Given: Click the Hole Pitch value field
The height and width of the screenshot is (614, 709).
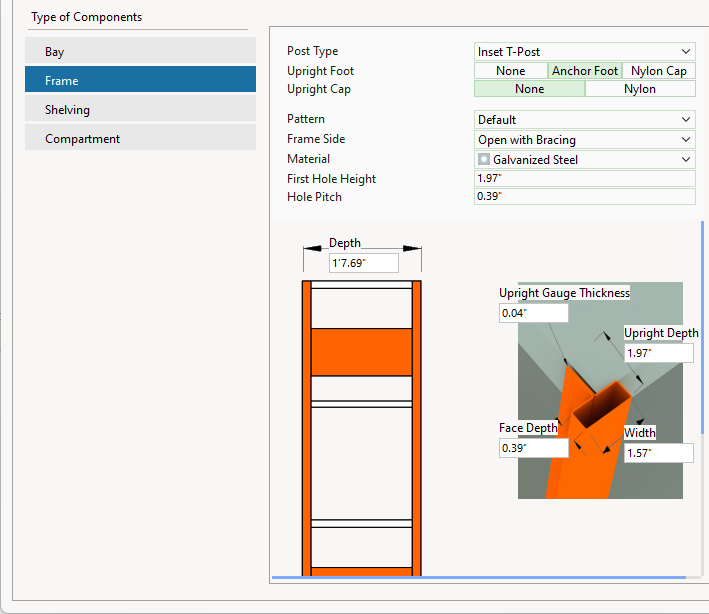Looking at the screenshot, I should click(x=584, y=197).
